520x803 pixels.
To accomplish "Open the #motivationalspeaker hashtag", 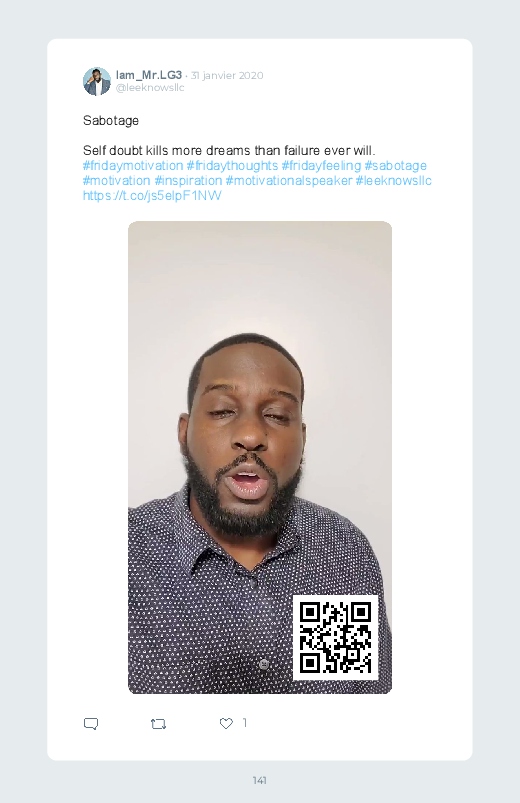I will 289,180.
